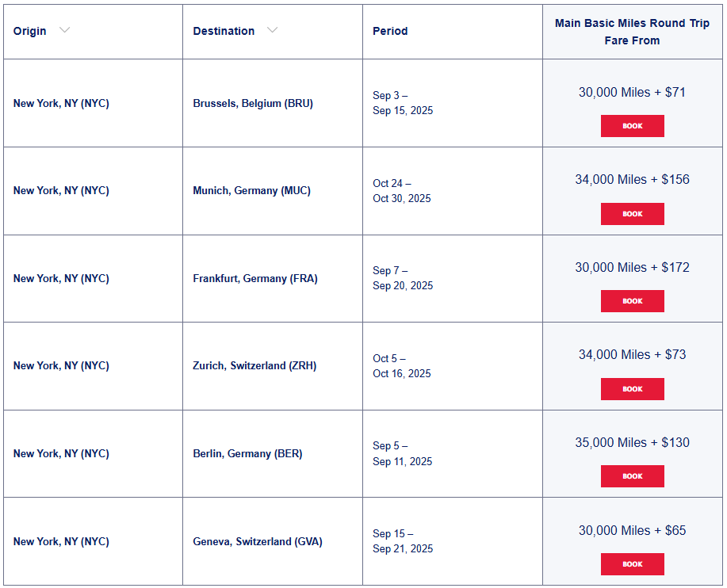The height and width of the screenshot is (588, 727).
Task: Select Berlin, Germany (BER) destination
Action: tap(247, 453)
